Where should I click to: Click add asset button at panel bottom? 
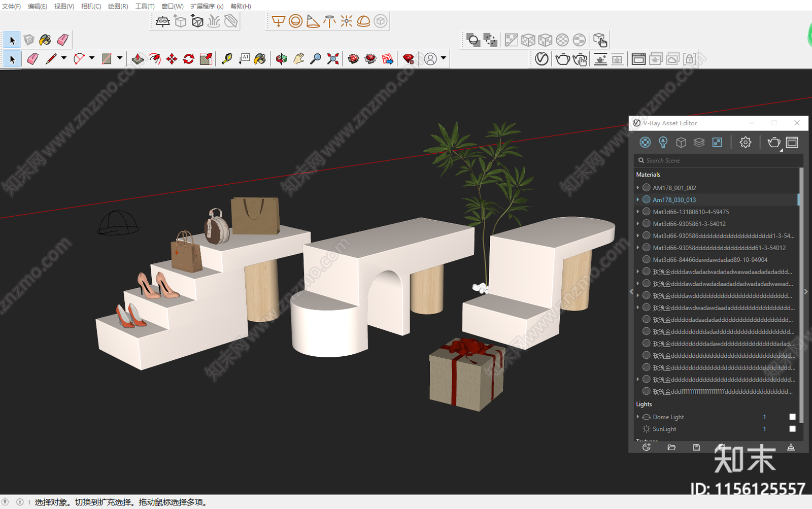tap(647, 448)
